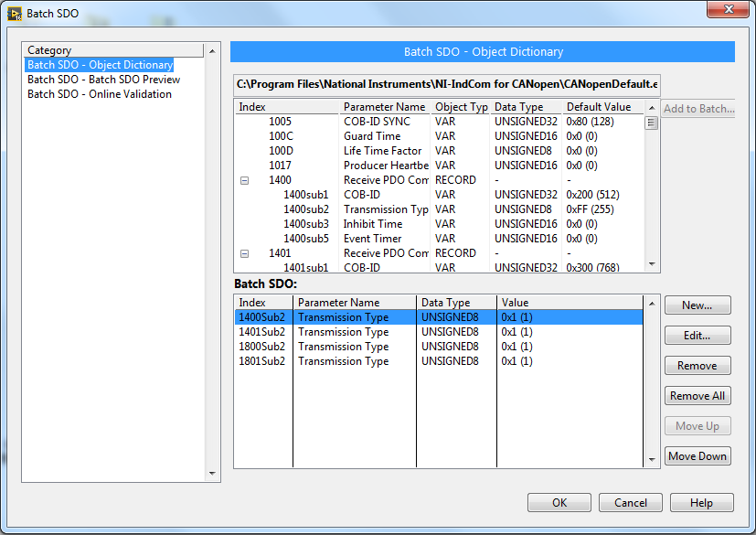Click Category list scrollbar down arrow
This screenshot has width=756, height=535.
(212, 474)
